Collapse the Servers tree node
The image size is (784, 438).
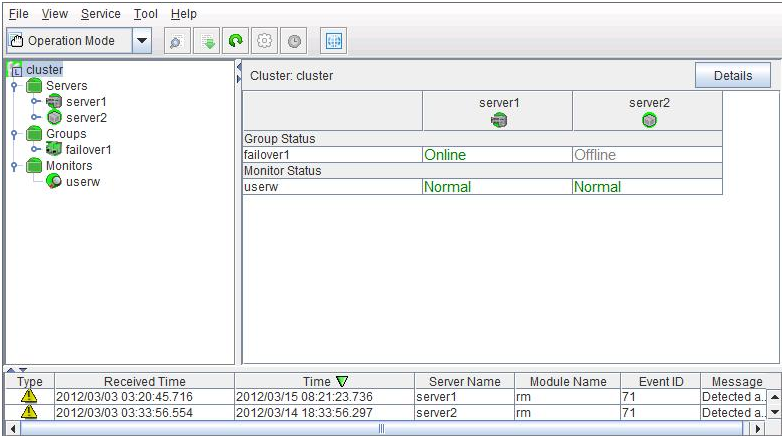[x=14, y=86]
